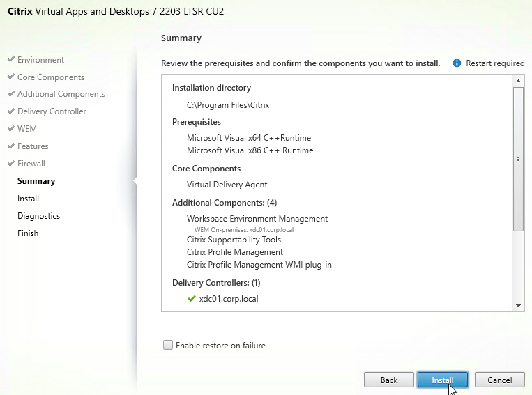Click the checkmark icon next to Delivery Controller

coord(11,111)
